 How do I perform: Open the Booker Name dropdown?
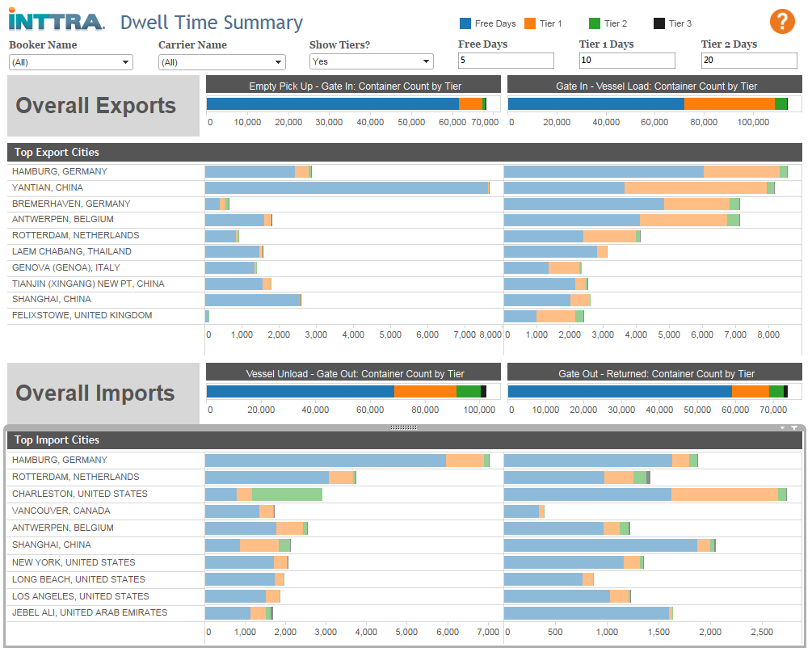[x=71, y=62]
